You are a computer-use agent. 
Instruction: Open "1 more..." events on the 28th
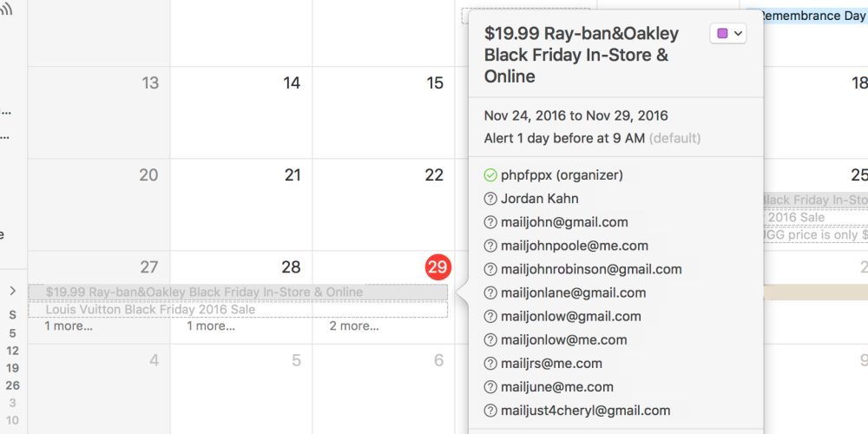211,326
